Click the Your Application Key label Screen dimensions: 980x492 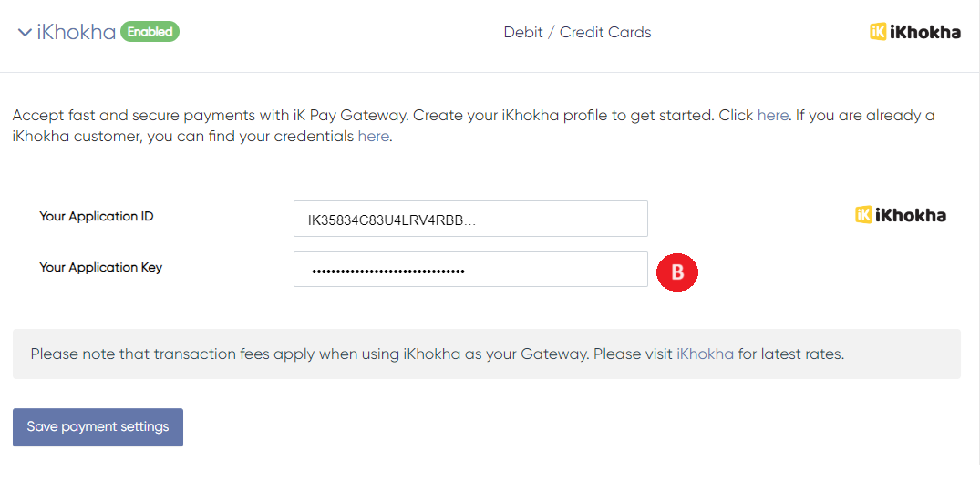coord(100,268)
